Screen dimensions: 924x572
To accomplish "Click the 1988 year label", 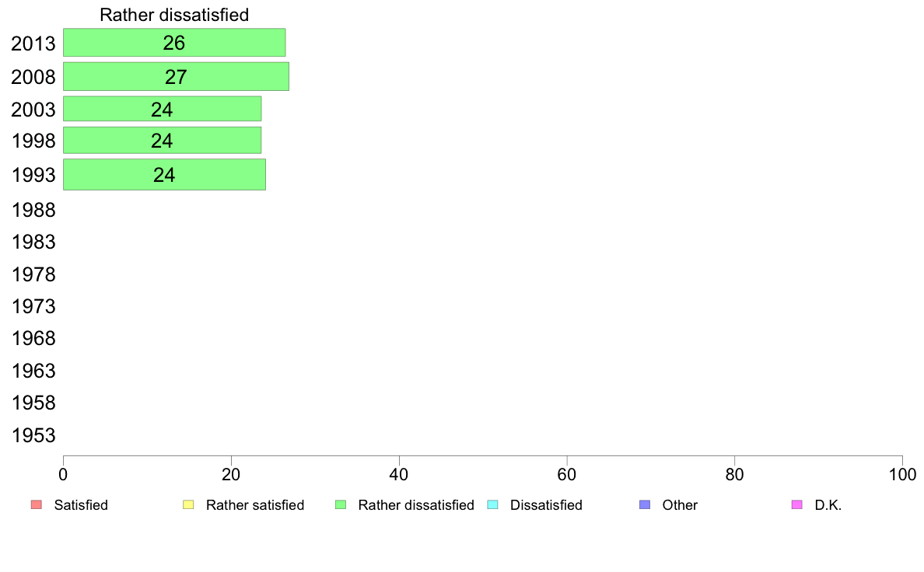I will pos(33,210).
